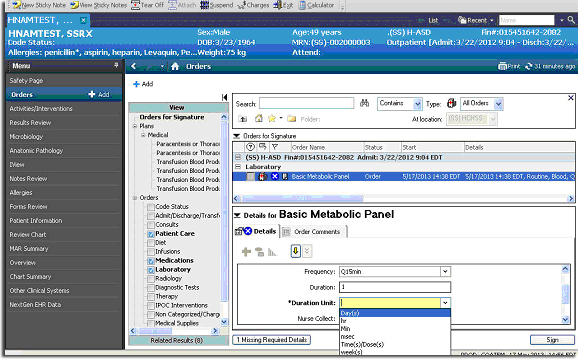Open the All Orders type dropdown
The width and height of the screenshot is (578, 360).
[498, 104]
